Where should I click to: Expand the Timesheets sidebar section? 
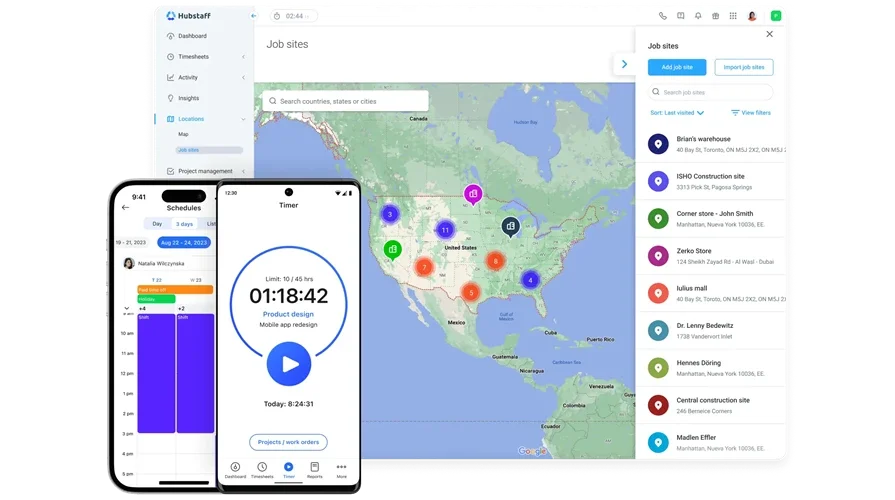(243, 57)
